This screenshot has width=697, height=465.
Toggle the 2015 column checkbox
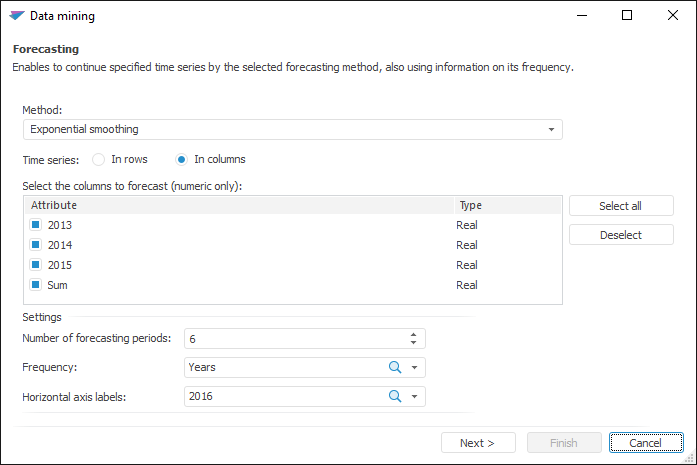click(35, 265)
